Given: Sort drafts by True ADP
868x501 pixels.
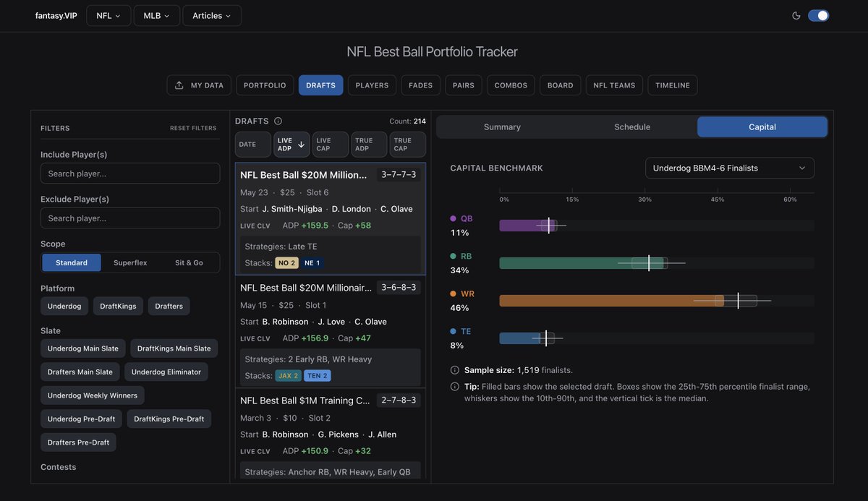Looking at the screenshot, I should (369, 145).
